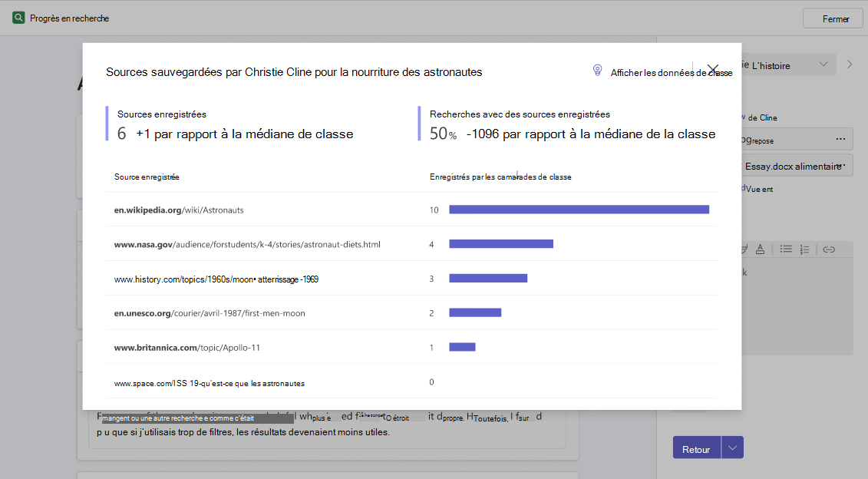Apply bulleted list in feedback toolbar
Screen dimensions: 868x479
(786, 249)
